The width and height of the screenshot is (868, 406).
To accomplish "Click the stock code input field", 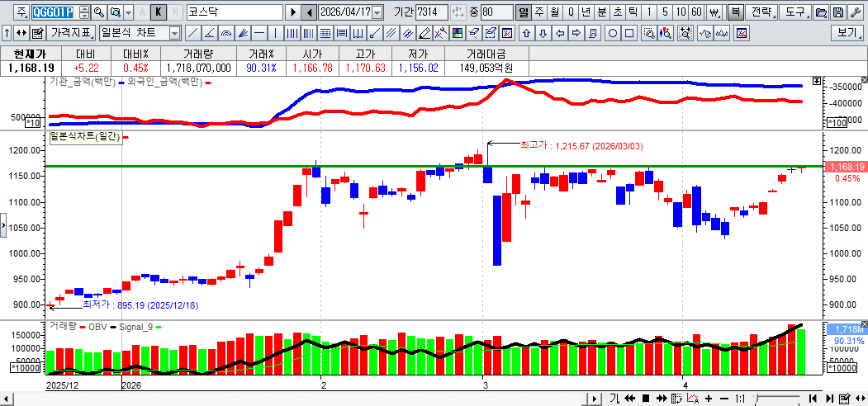I will coord(53,12).
